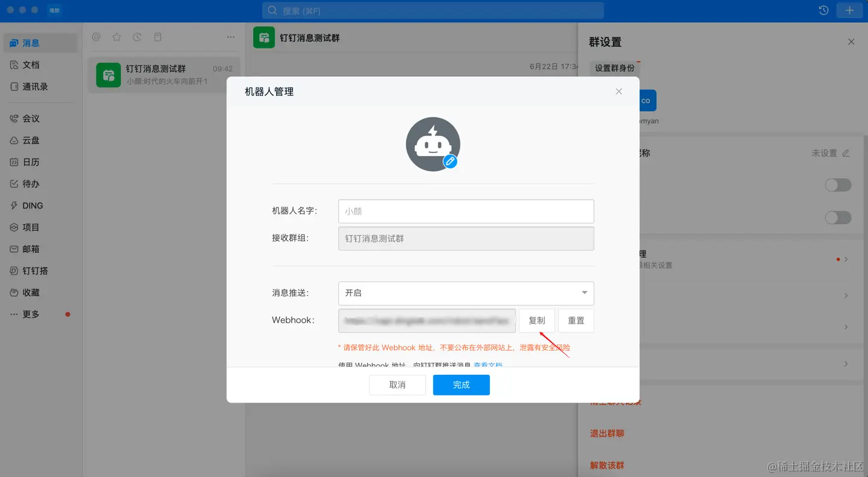Viewport: 868px width, 477px height.
Task: Expand the 群设置 row with the red dot chevron
Action: 846,259
